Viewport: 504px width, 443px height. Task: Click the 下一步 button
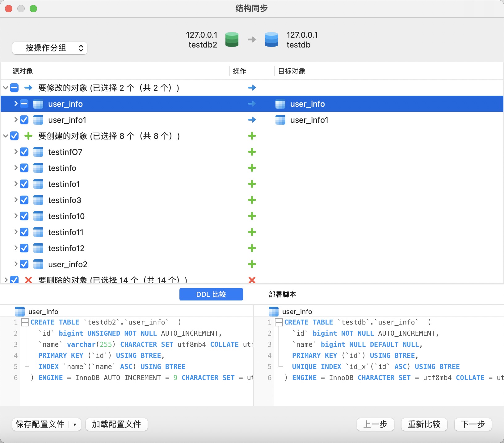473,424
